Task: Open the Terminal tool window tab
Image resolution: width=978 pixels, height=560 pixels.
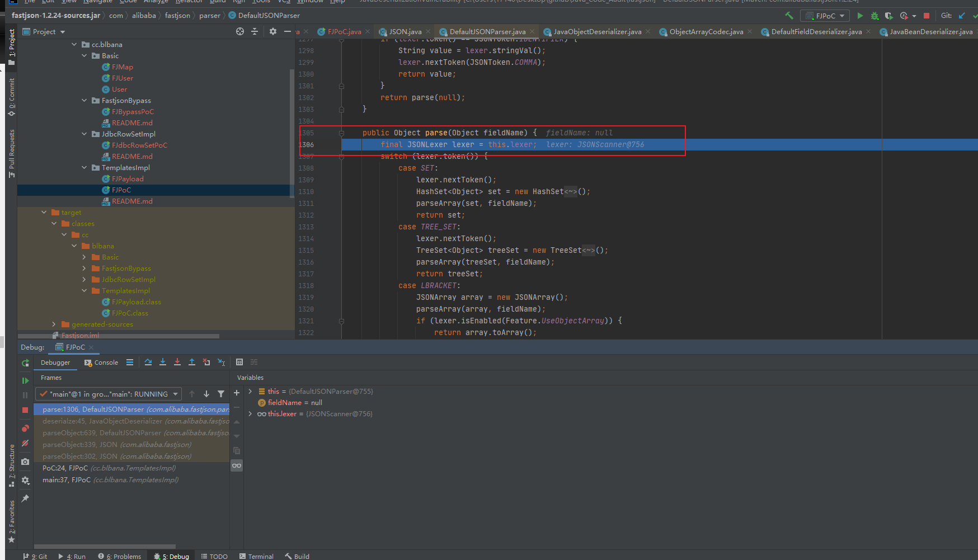Action: pyautogui.click(x=256, y=556)
